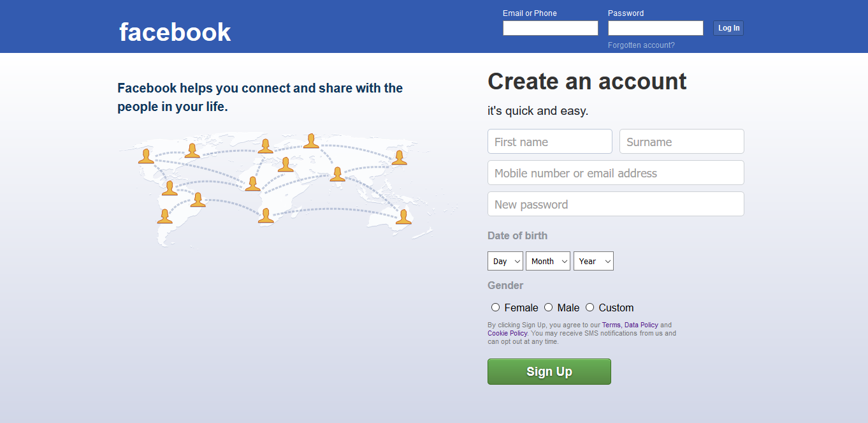
Task: Click the world map connections illustration
Action: point(275,187)
